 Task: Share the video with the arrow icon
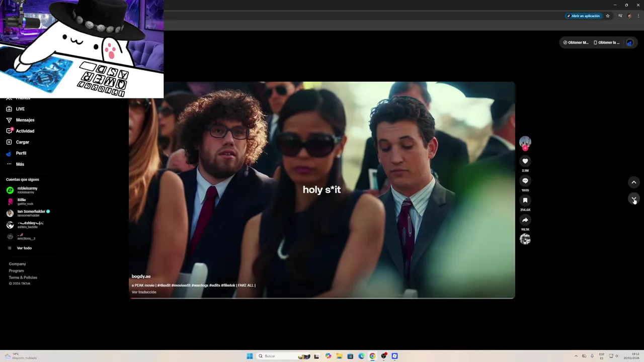click(525, 220)
